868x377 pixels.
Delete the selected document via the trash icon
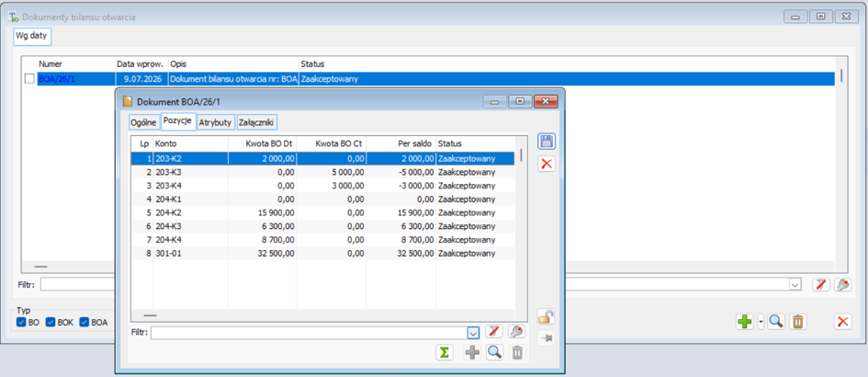click(797, 321)
